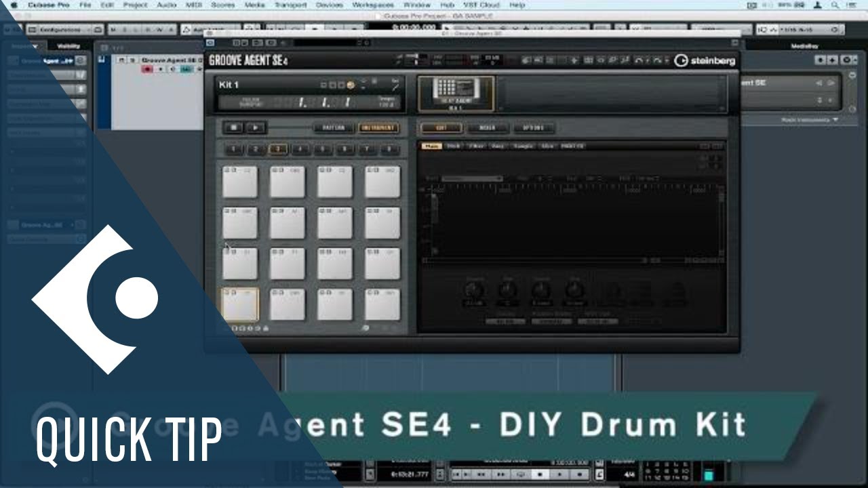Click the orange round icon beside Kit 1
This screenshot has width=868, height=488.
[x=351, y=85]
